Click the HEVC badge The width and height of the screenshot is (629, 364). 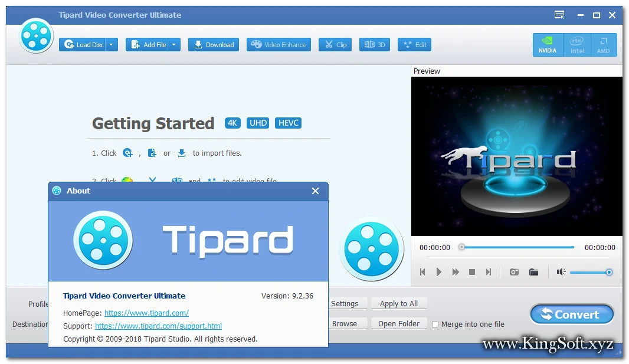(x=289, y=123)
